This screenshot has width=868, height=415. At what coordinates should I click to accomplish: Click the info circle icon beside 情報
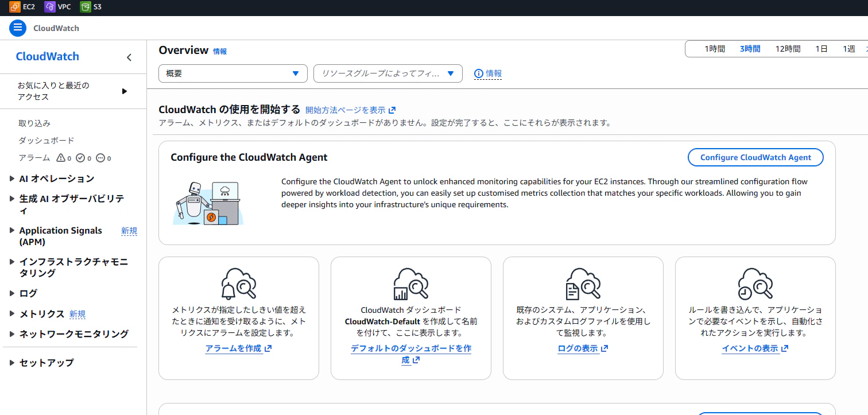click(x=479, y=73)
